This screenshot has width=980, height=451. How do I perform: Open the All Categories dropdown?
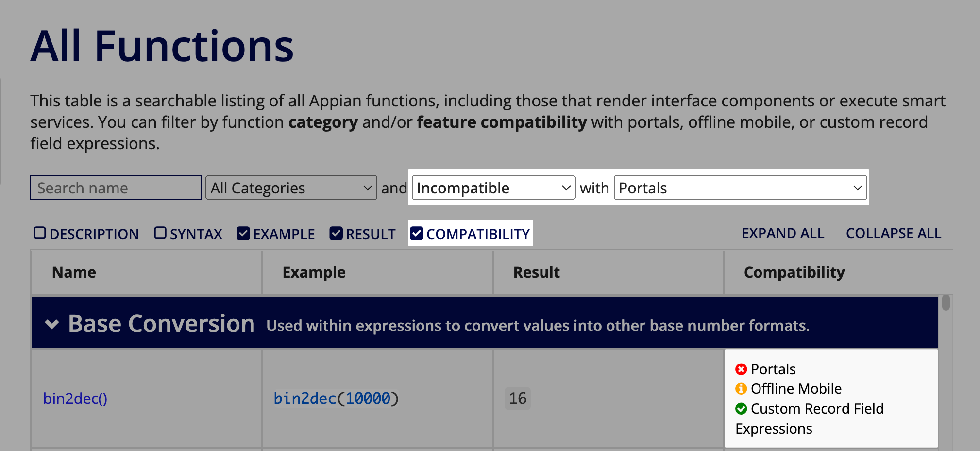coord(291,188)
